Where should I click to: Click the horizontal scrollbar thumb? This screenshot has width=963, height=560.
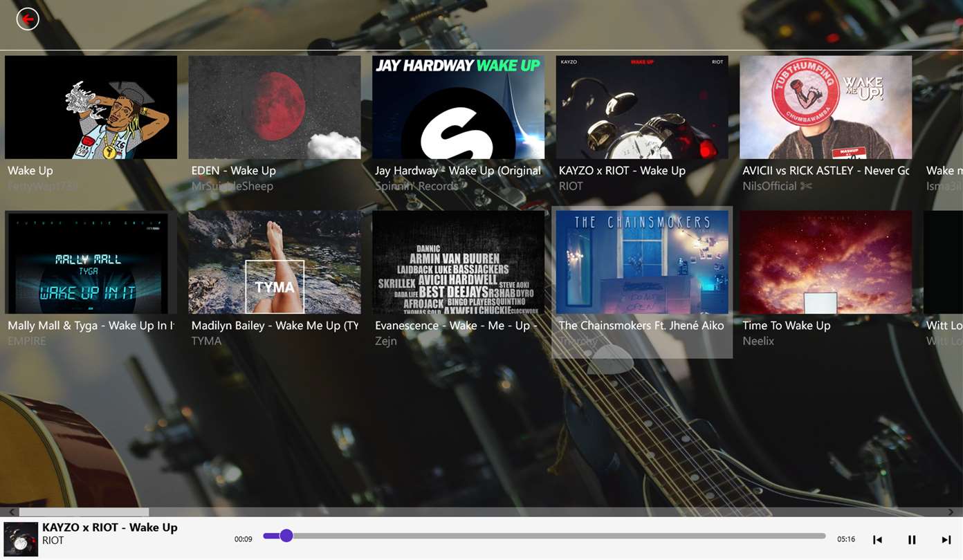(84, 512)
